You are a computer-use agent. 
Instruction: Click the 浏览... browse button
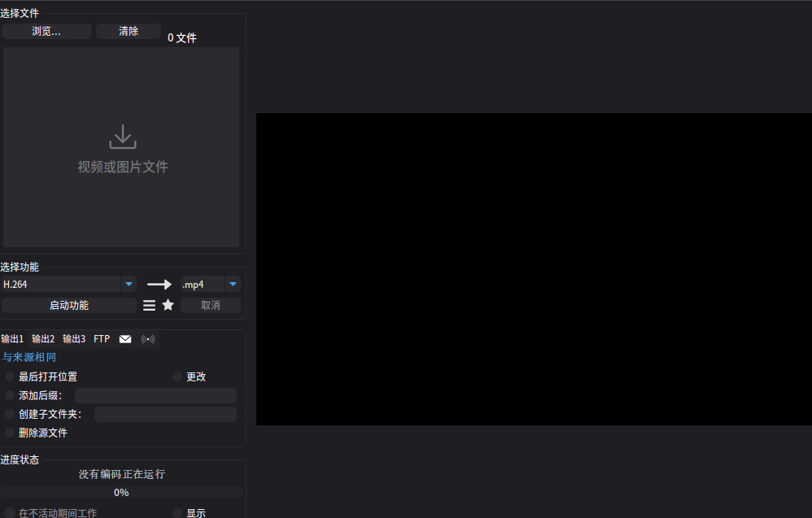46,32
